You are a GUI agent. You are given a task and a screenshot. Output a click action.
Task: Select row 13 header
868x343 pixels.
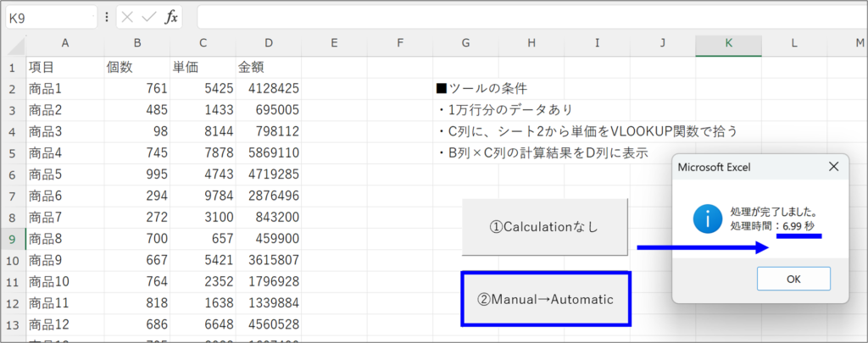click(x=14, y=324)
